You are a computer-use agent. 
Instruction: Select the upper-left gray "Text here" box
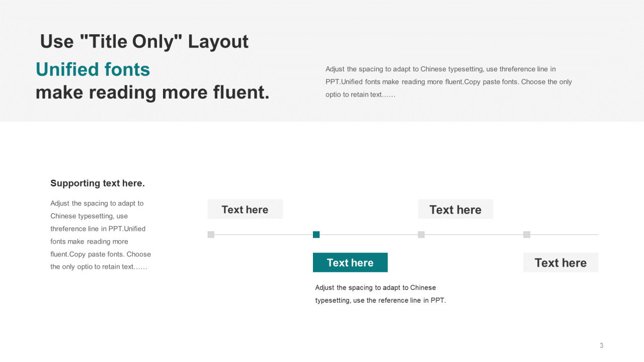click(x=245, y=209)
